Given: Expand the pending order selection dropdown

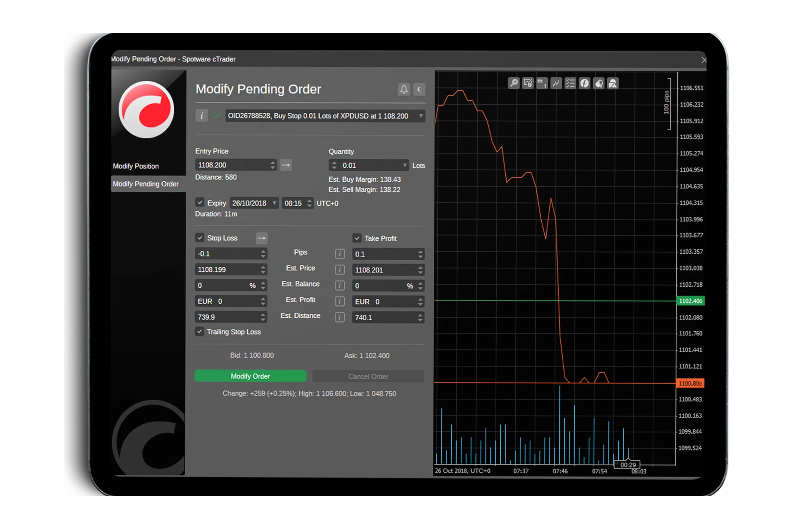Looking at the screenshot, I should tap(421, 116).
